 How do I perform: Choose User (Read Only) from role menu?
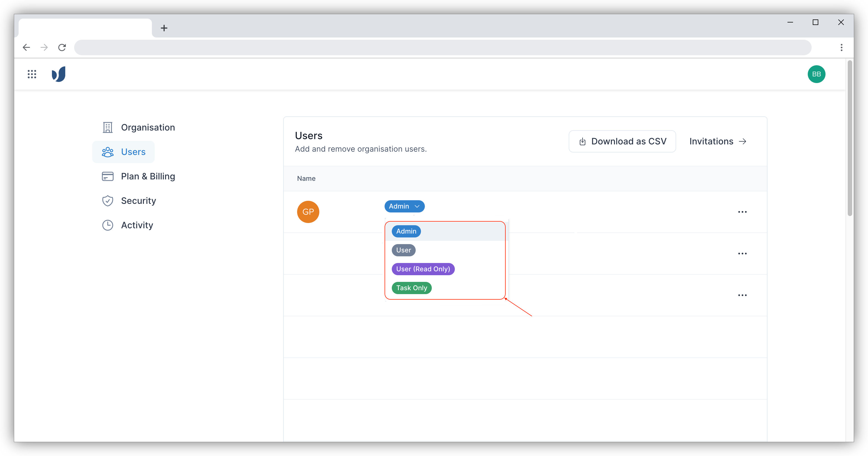coord(423,269)
